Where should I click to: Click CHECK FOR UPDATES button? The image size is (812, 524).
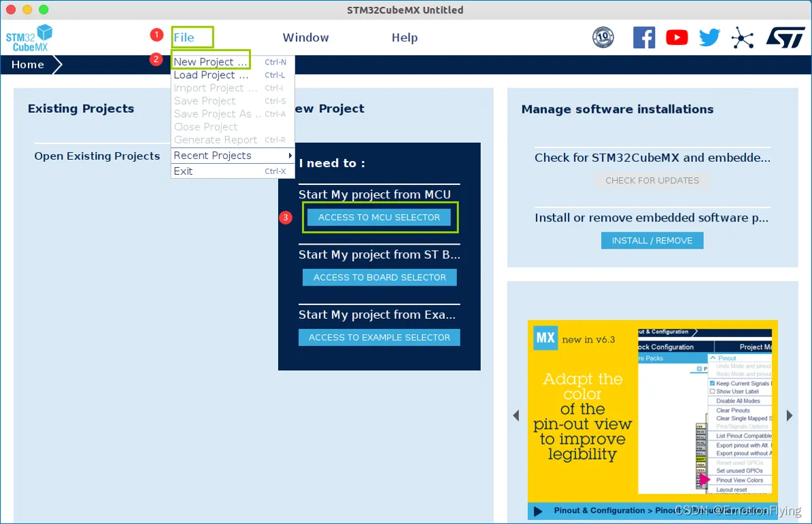click(x=652, y=181)
